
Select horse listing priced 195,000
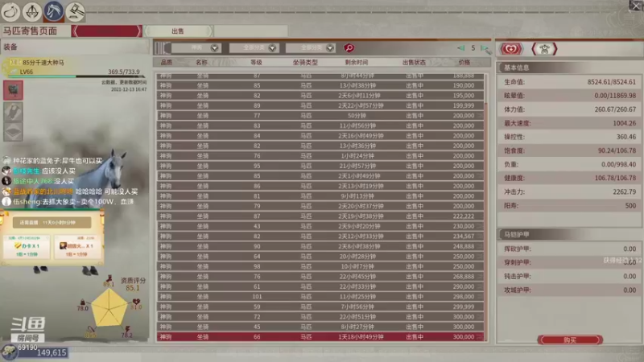click(320, 96)
